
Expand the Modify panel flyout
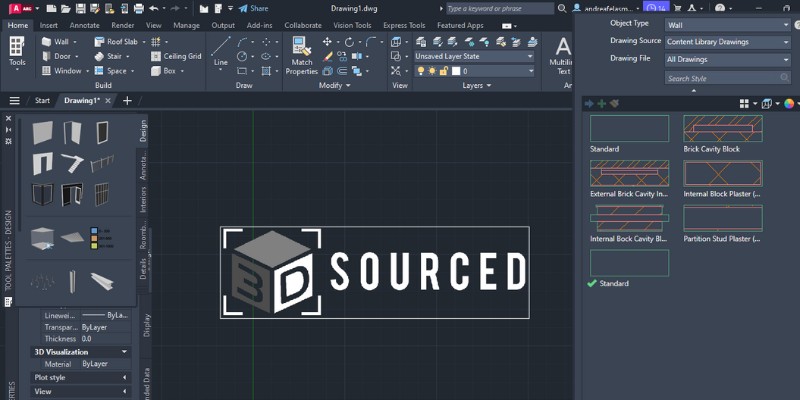pyautogui.click(x=335, y=86)
